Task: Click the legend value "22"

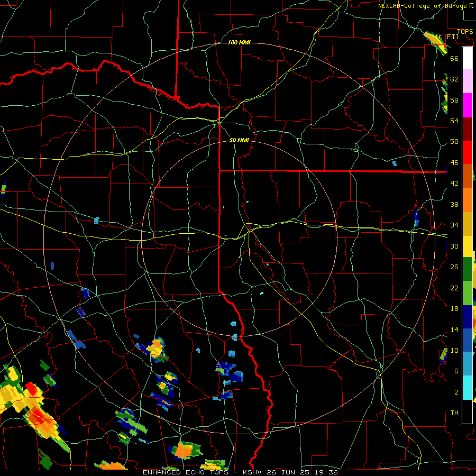Action: click(x=454, y=288)
